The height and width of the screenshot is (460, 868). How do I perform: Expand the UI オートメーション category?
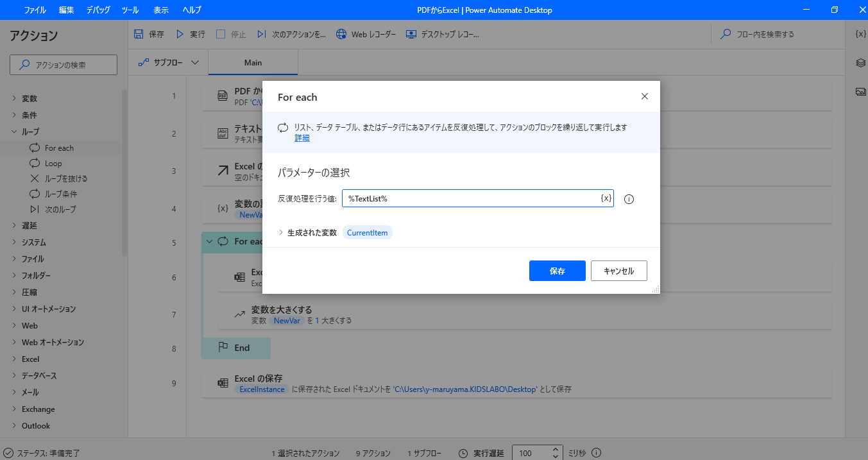14,309
